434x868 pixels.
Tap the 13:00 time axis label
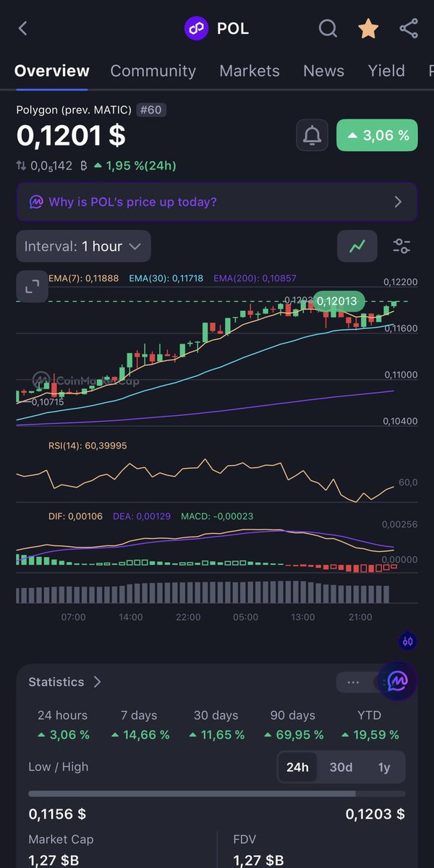(x=303, y=617)
